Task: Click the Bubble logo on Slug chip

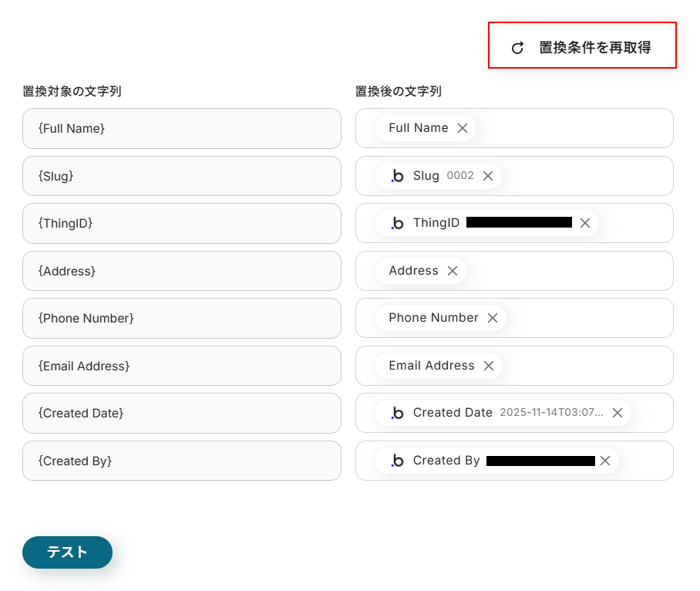Action: [x=397, y=176]
